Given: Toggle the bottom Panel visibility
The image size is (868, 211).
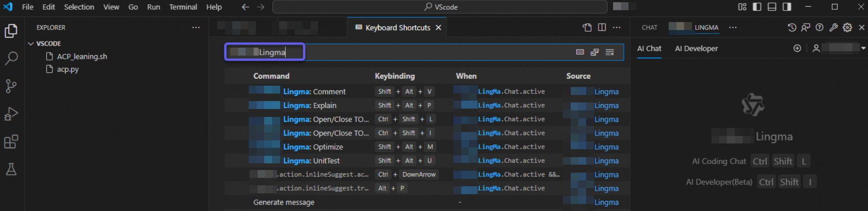Looking at the screenshot, I should (x=772, y=7).
